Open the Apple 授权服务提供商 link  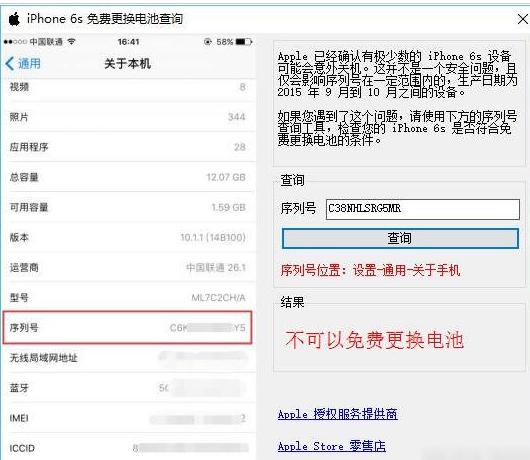click(x=338, y=414)
